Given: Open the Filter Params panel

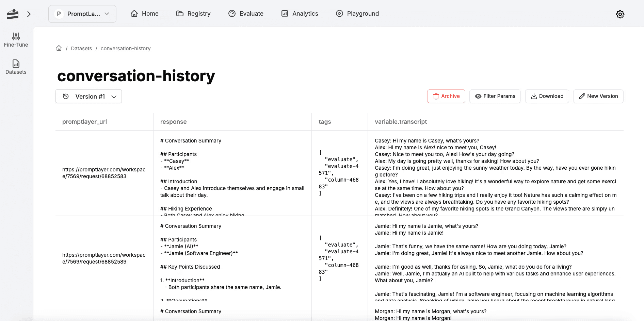Looking at the screenshot, I should [495, 96].
